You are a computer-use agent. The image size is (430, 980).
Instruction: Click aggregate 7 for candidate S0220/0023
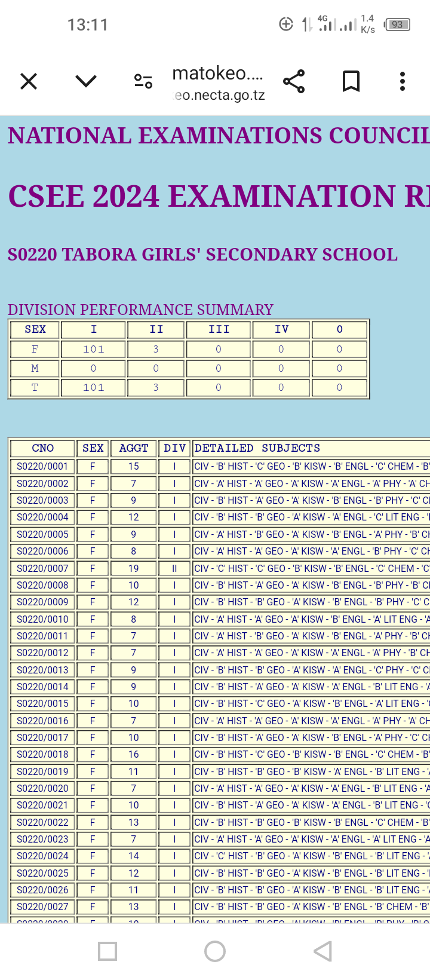pos(134,839)
